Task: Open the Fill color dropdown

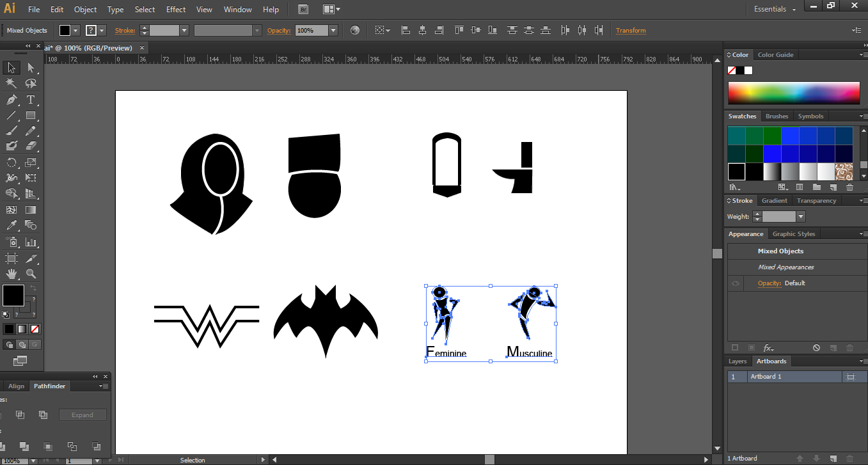Action: tap(75, 30)
